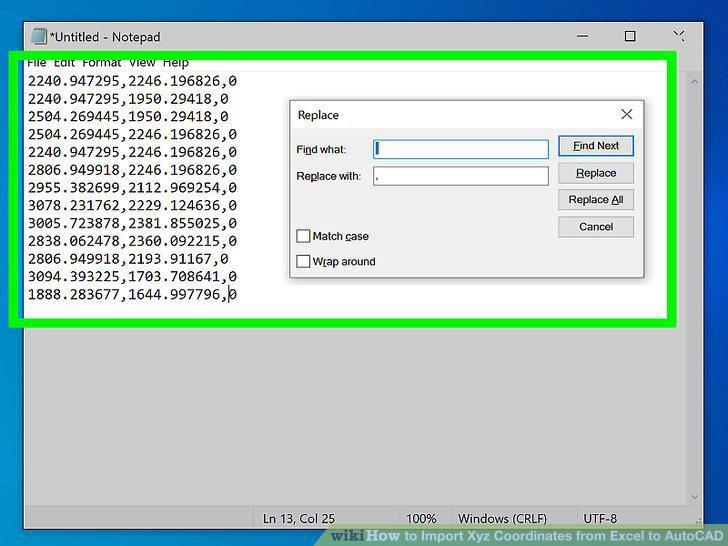Click the Notepad app icon in title bar
This screenshot has height=546, width=728.
[39, 37]
